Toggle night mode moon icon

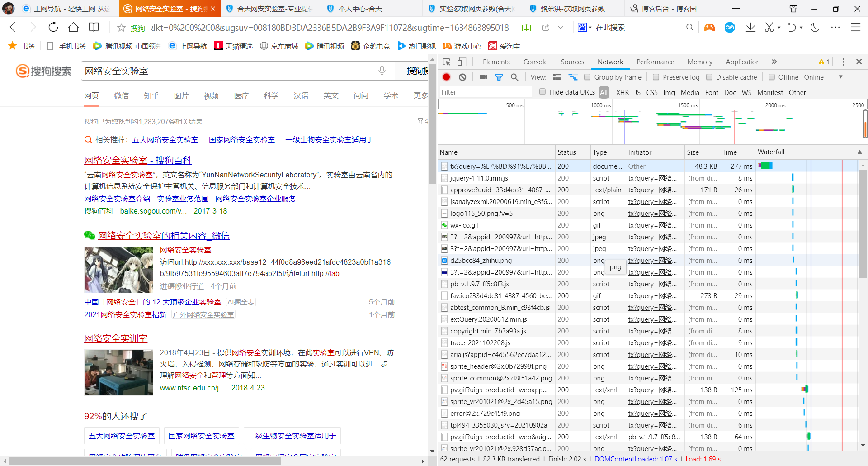[815, 28]
